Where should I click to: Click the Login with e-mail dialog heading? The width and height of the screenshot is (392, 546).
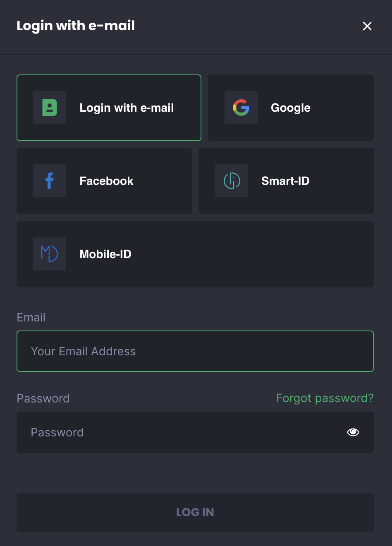(76, 26)
